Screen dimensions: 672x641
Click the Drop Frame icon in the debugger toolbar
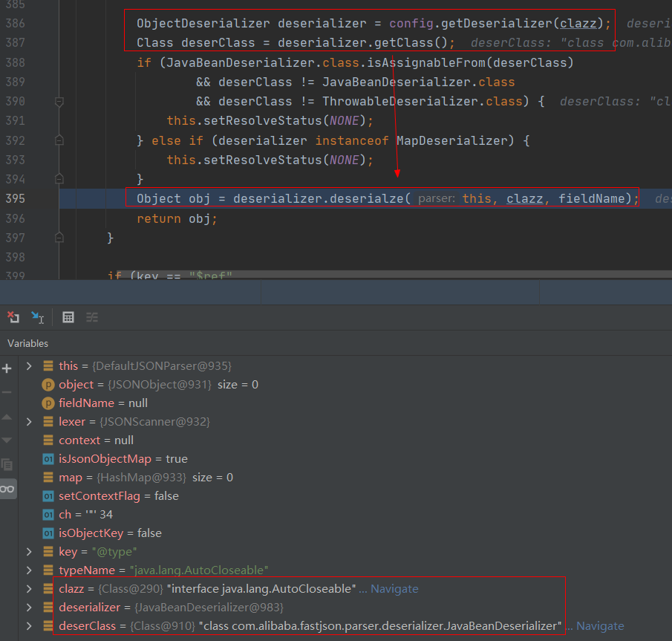(13, 317)
